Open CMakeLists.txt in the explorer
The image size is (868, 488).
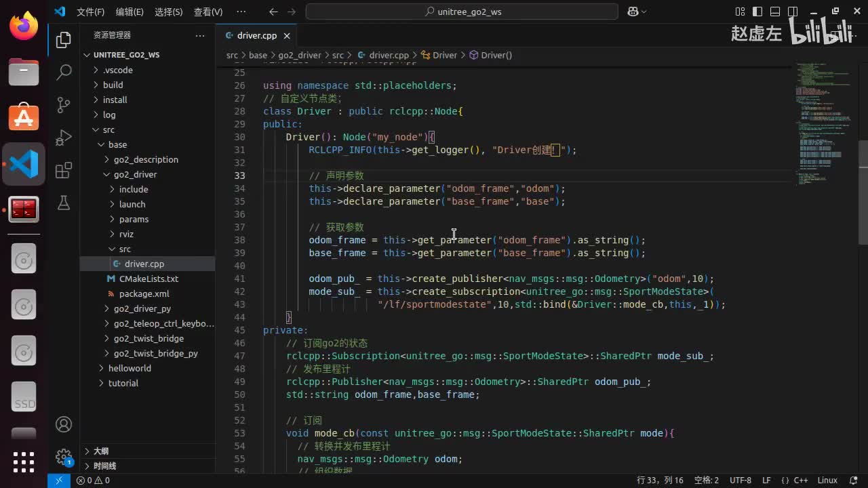148,279
